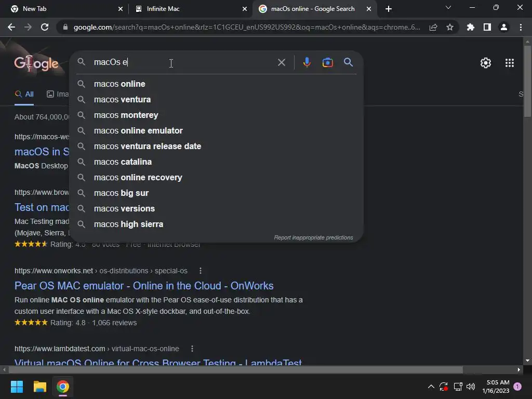This screenshot has height=399, width=532.
Task: Open the tab search dropdown chevron
Action: tap(448, 8)
